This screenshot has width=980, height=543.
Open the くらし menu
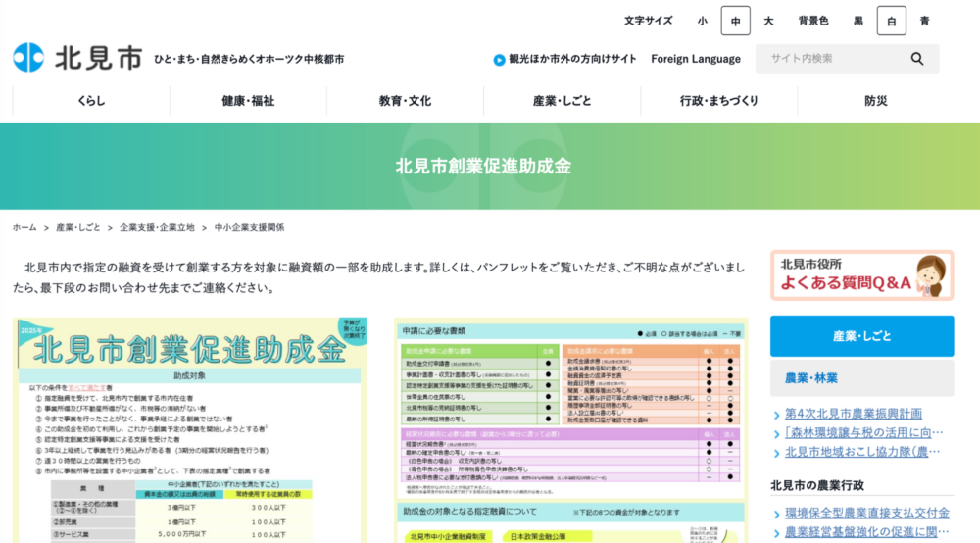pos(91,101)
